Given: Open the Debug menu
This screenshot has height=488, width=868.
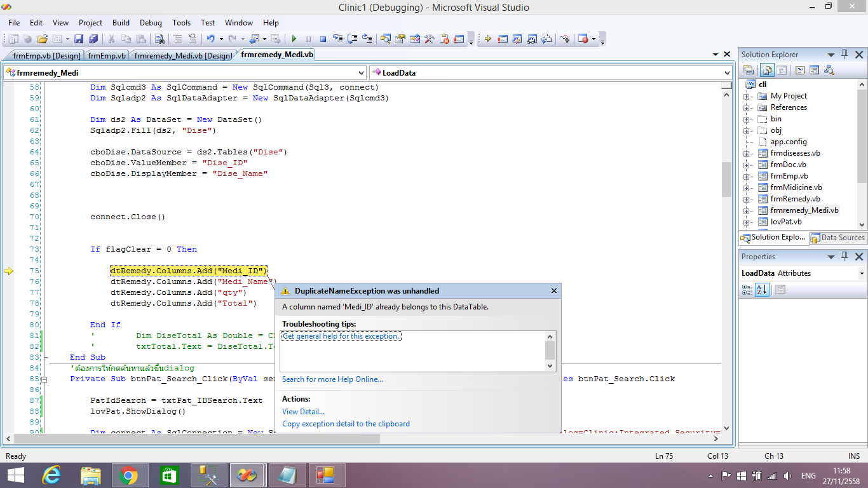Looking at the screenshot, I should (x=151, y=22).
